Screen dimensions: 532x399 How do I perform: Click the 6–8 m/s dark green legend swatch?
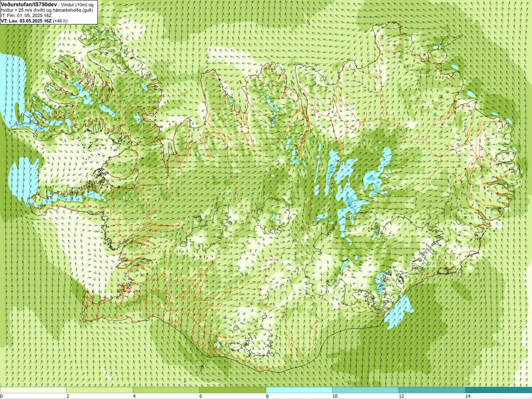click(233, 390)
